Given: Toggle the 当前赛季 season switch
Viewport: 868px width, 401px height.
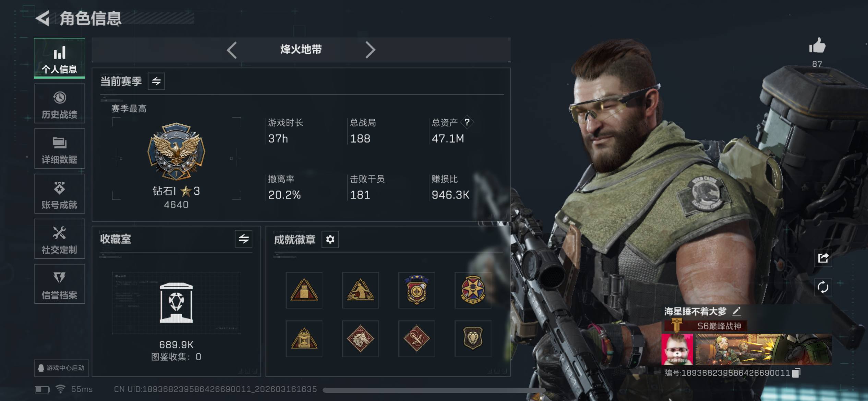Looking at the screenshot, I should 156,81.
